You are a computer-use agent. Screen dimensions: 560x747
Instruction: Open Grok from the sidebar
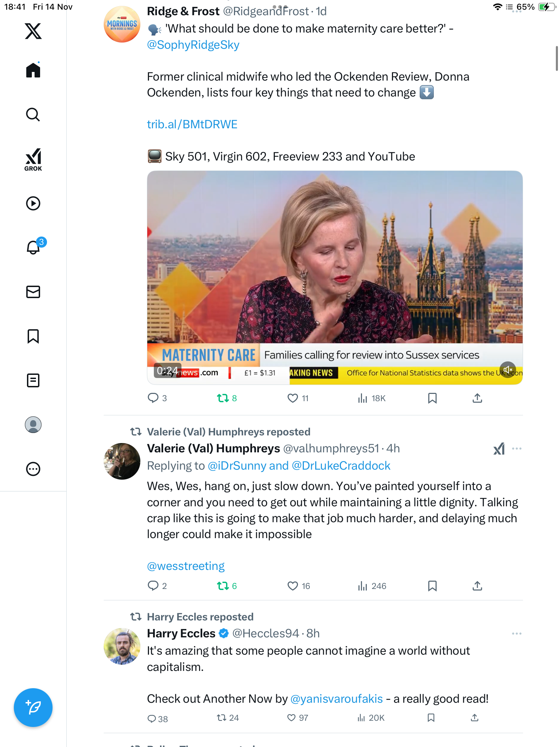[33, 160]
